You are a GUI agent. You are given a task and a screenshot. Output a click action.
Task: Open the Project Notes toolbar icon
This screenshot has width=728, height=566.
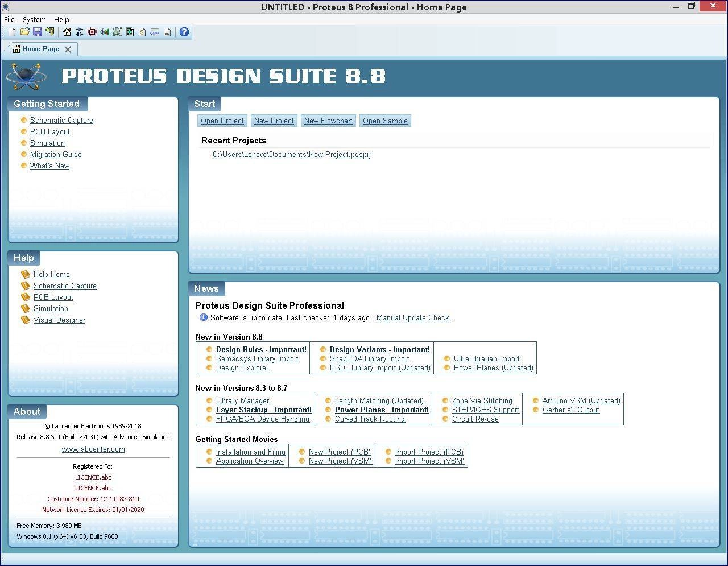tap(167, 32)
